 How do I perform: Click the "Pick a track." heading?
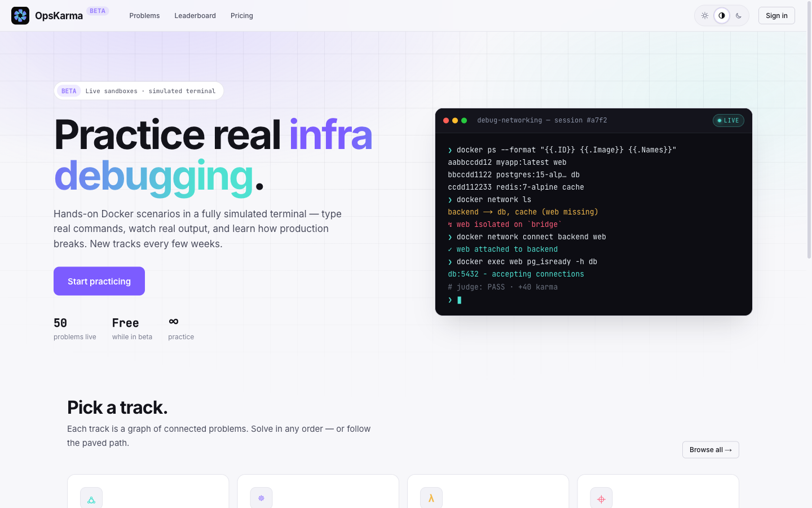click(117, 408)
